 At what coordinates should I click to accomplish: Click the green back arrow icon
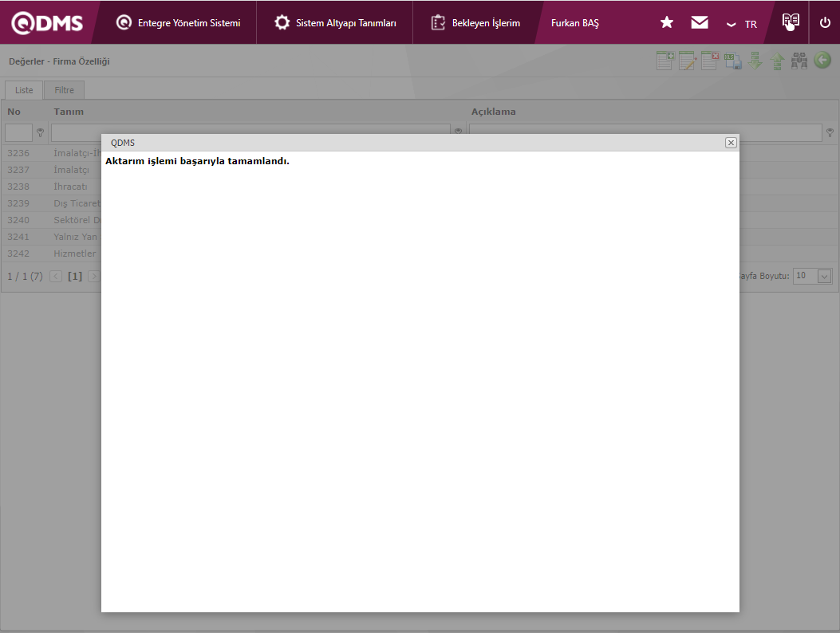pos(822,60)
